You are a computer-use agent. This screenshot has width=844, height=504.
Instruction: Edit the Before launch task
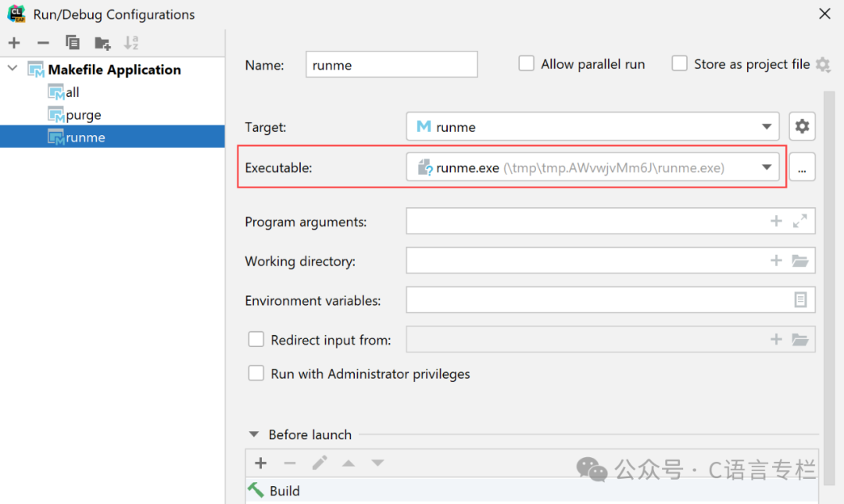click(x=320, y=463)
